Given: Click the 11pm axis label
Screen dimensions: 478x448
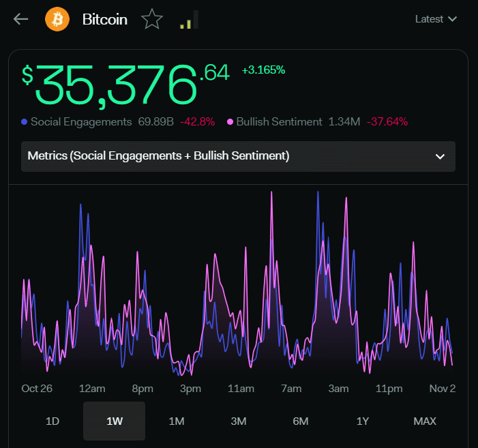Looking at the screenshot, I should 389,389.
